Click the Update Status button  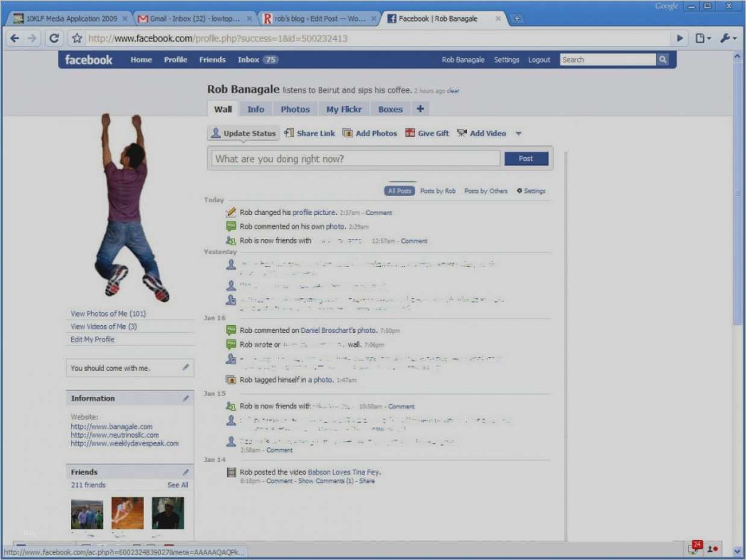click(x=243, y=133)
